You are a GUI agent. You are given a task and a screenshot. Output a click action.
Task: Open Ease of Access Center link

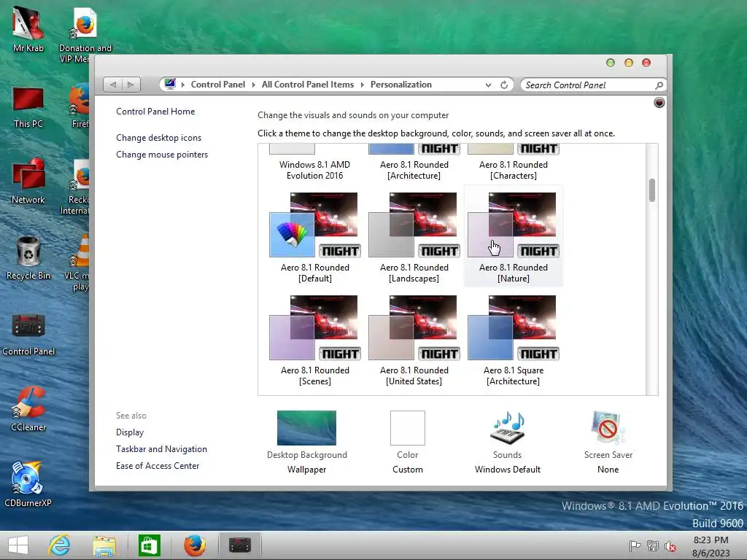pyautogui.click(x=158, y=466)
